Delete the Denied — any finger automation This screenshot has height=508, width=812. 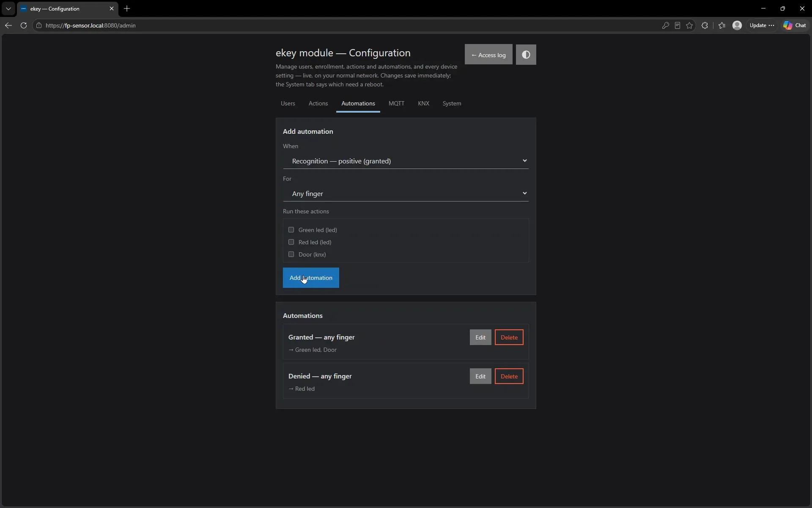[509, 376]
